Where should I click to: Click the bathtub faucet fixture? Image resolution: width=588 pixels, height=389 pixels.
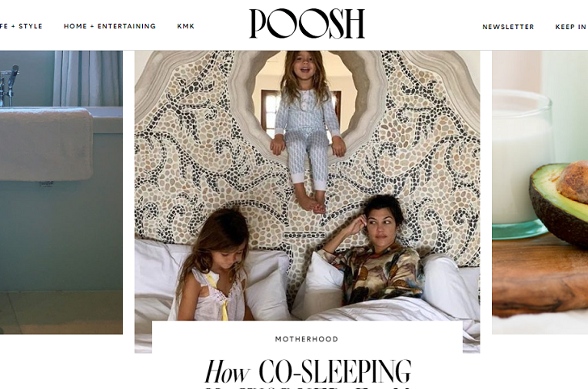click(9, 85)
